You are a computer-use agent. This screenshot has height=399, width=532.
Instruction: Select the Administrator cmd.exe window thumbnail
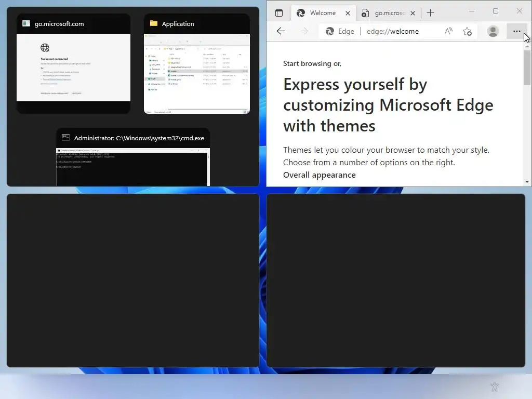pyautogui.click(x=133, y=157)
